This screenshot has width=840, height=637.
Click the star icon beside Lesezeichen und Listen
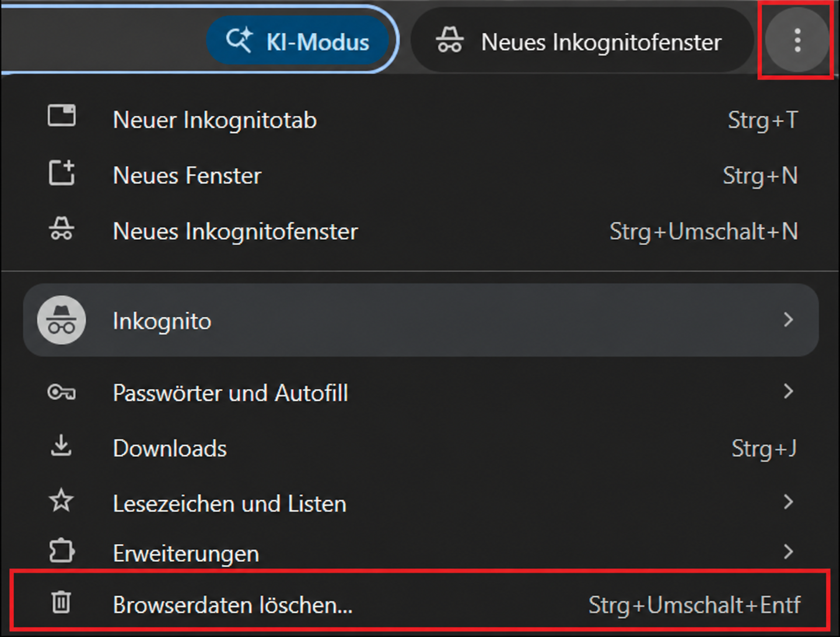[x=61, y=501]
